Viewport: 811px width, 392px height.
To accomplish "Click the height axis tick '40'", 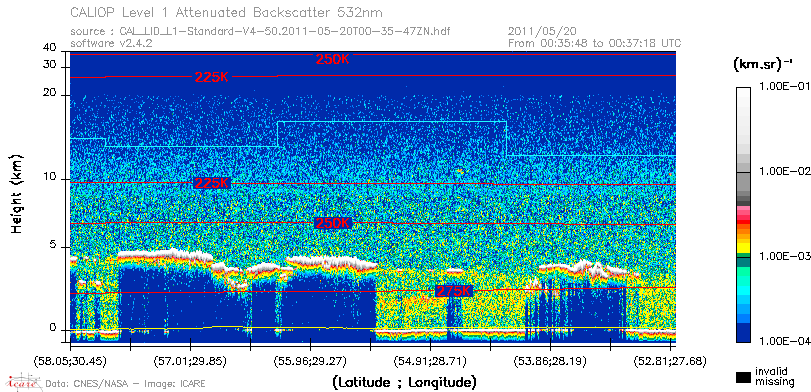I will [50, 48].
